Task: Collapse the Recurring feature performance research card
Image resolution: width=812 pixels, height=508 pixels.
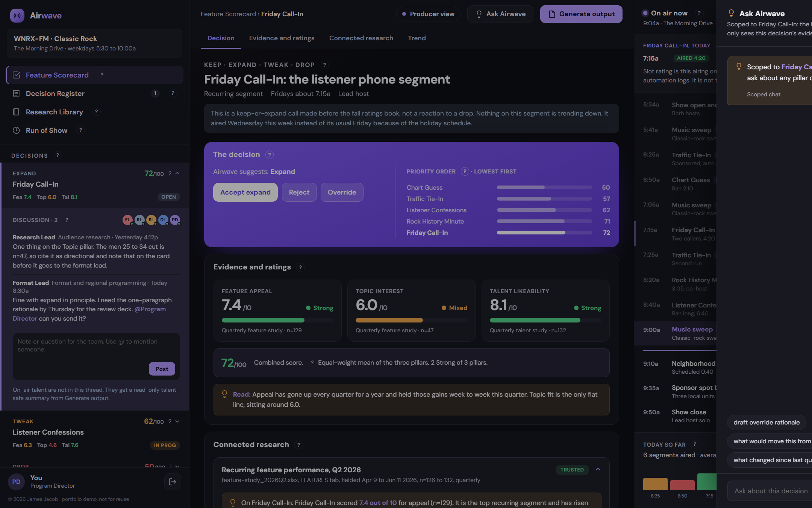Action: point(598,470)
